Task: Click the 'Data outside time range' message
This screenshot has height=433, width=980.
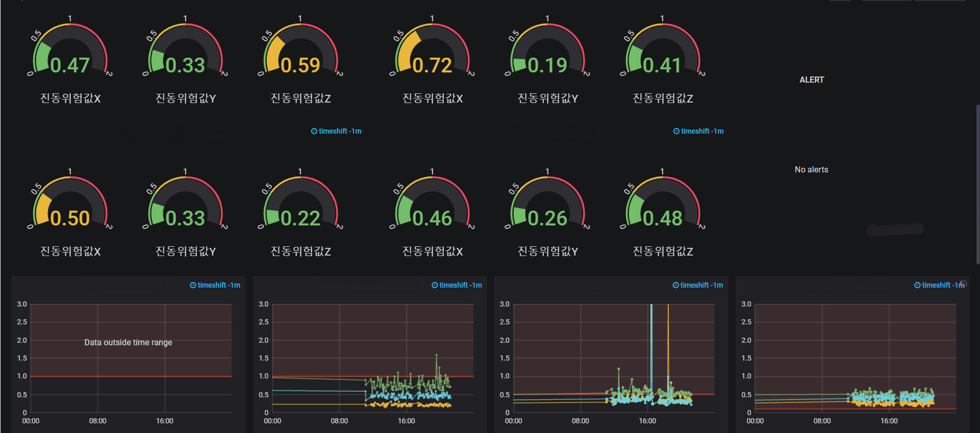Action: 128,342
